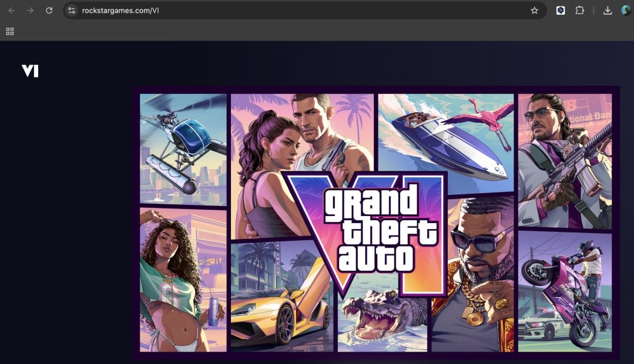The width and height of the screenshot is (634, 364).
Task: Click the address bar URL rockstargames.com/VI
Action: pyautogui.click(x=120, y=11)
